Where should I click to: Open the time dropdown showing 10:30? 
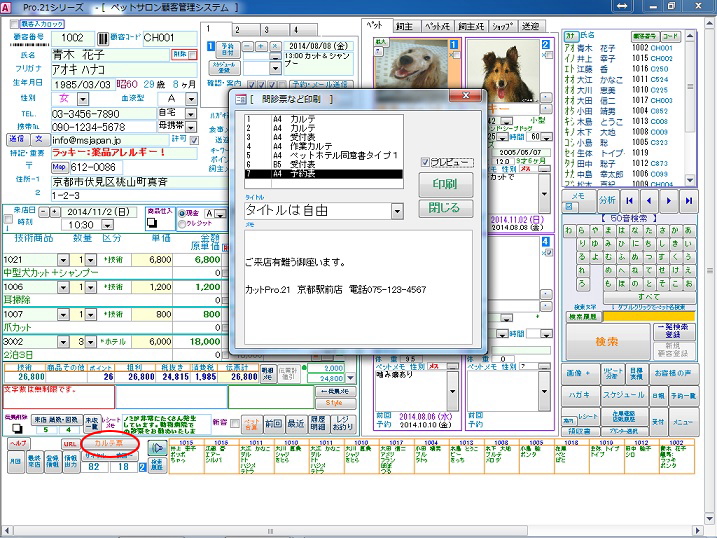point(107,225)
